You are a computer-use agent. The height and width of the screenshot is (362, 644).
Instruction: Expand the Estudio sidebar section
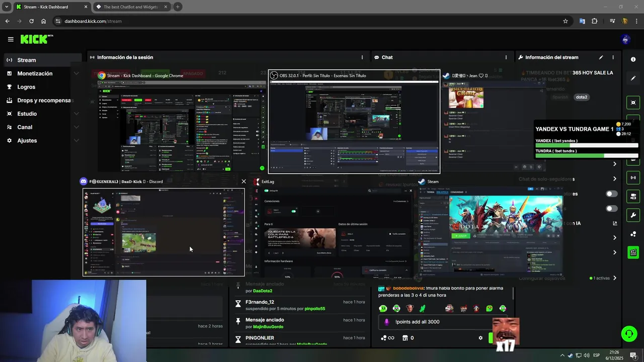[76, 114]
